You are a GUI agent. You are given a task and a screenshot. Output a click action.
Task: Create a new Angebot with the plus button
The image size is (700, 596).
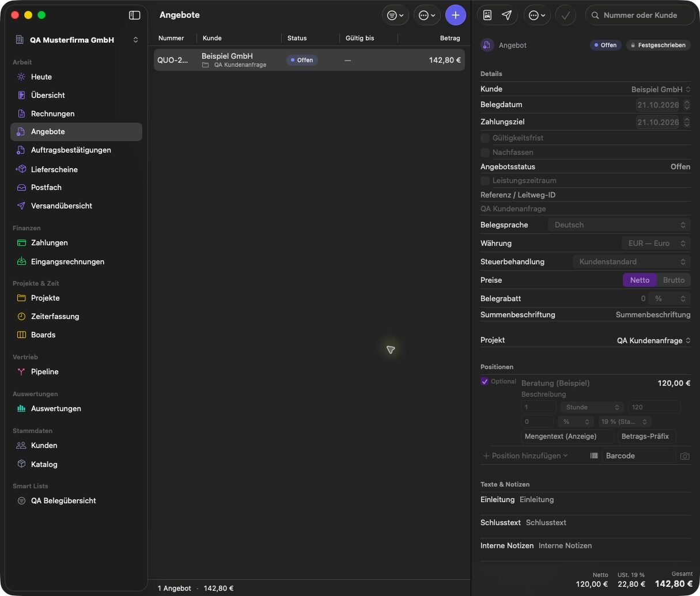point(455,15)
